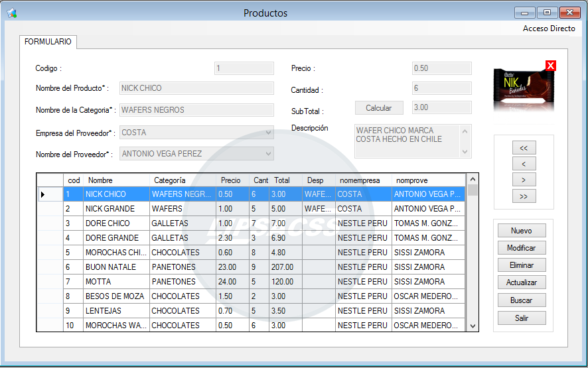Select the FORMULARIO tab

(x=48, y=42)
